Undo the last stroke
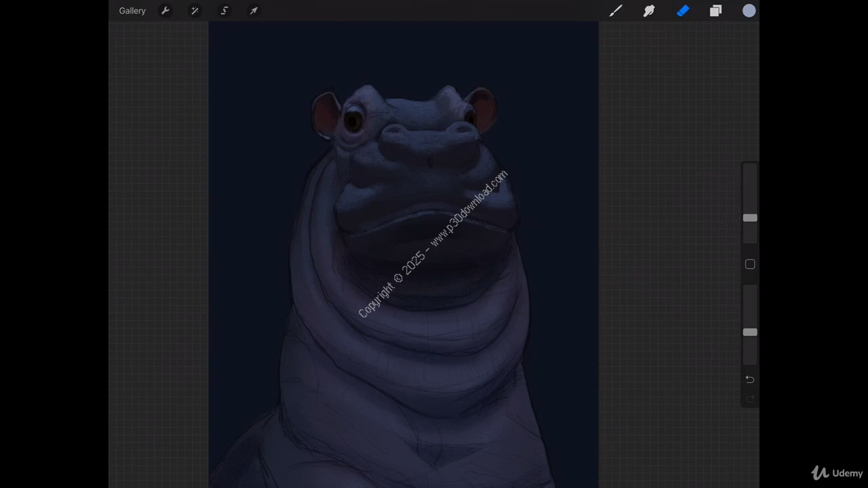Screen dimensions: 868x488 750,379
